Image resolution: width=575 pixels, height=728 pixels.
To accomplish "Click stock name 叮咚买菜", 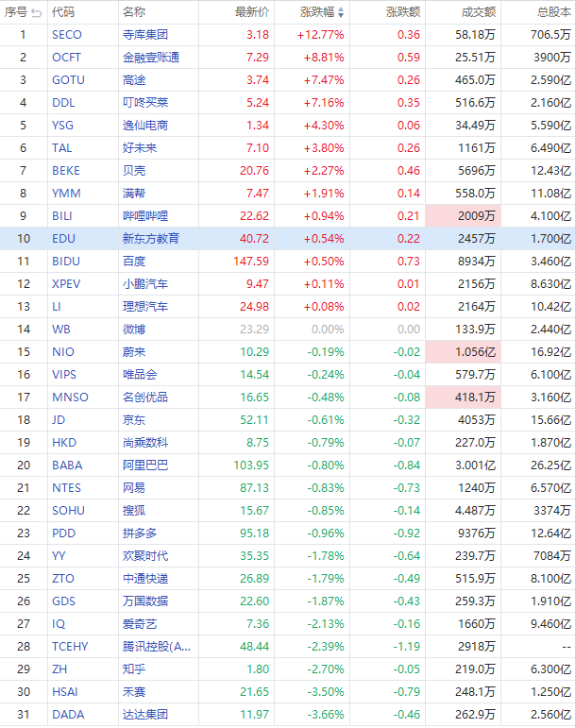I will [x=145, y=103].
